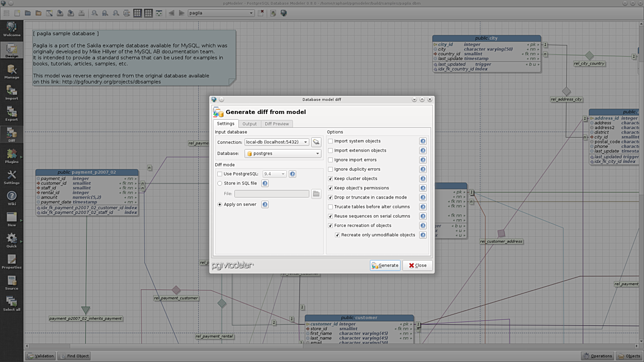Click help icon for Import system objects
Screen dimensions: 644x362
tap(423, 141)
